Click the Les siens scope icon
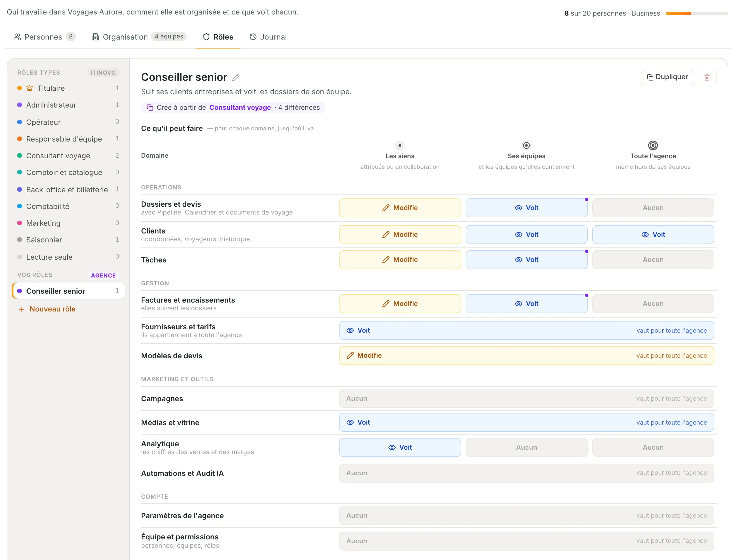The width and height of the screenshot is (735, 560). click(x=400, y=145)
